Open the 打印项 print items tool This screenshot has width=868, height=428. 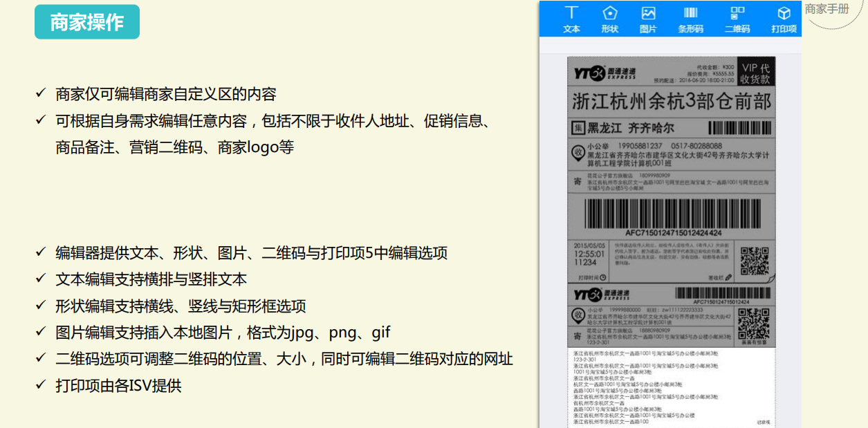pyautogui.click(x=784, y=19)
